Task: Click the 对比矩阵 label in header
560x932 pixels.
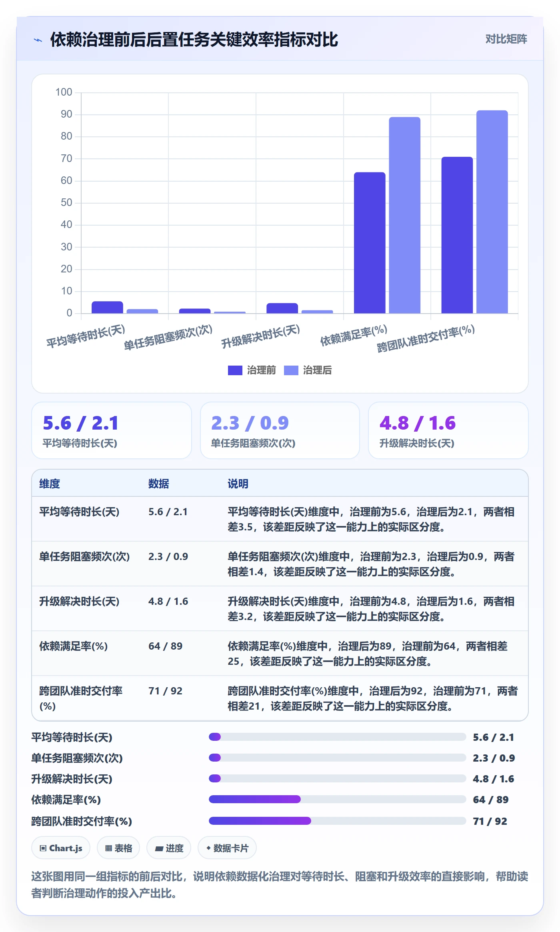Action: [506, 39]
